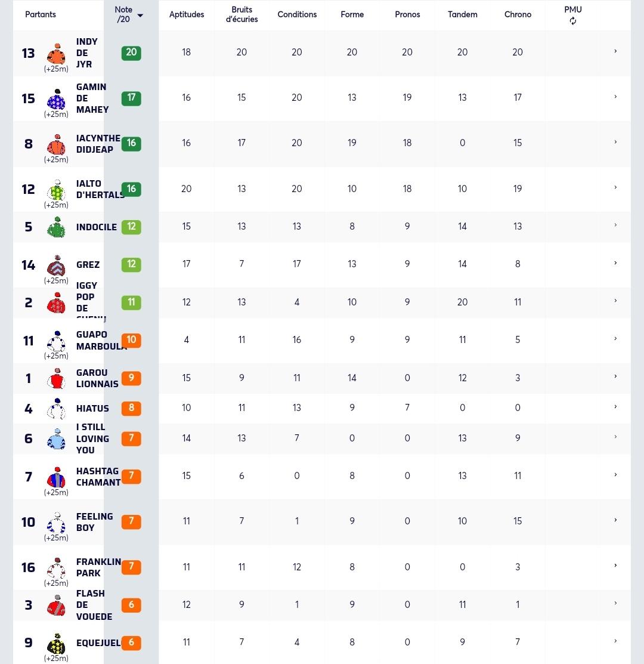Expand the Hiatus row chevron
Viewport: 644px width, 664px height.
615,407
